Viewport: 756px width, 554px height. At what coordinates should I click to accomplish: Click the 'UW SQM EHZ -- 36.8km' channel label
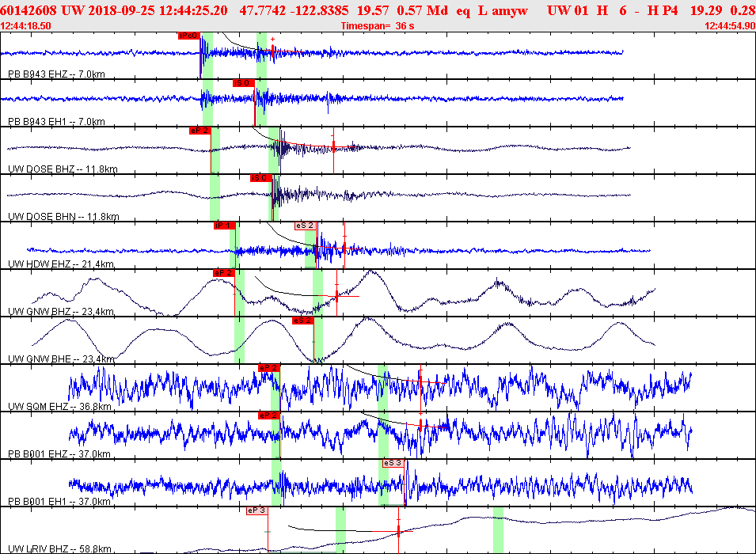(60, 407)
